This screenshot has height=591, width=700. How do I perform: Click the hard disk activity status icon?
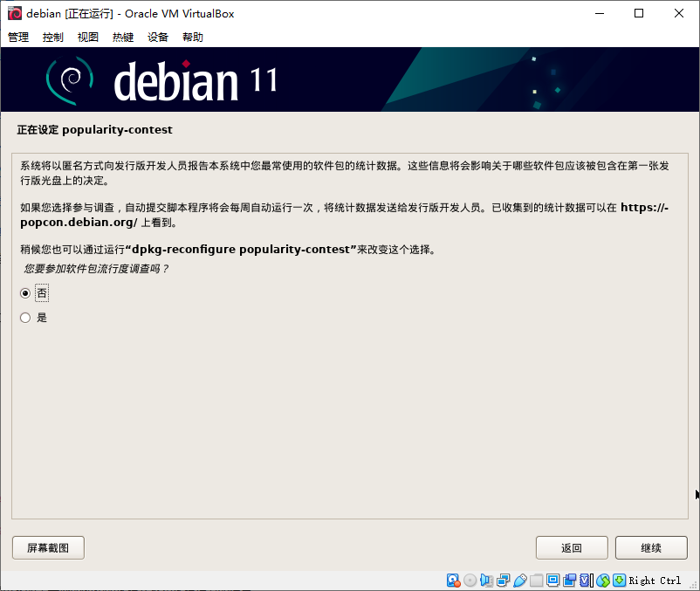pos(453,581)
